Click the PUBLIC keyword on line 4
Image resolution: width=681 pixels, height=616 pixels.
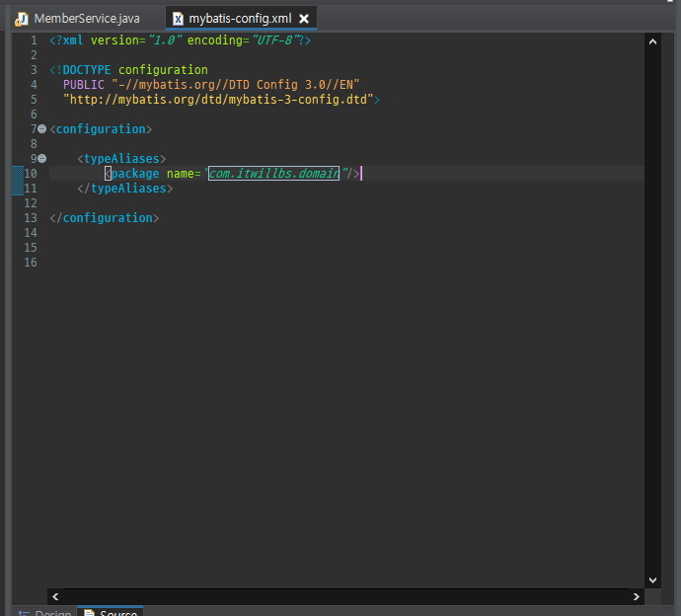pyautogui.click(x=83, y=85)
